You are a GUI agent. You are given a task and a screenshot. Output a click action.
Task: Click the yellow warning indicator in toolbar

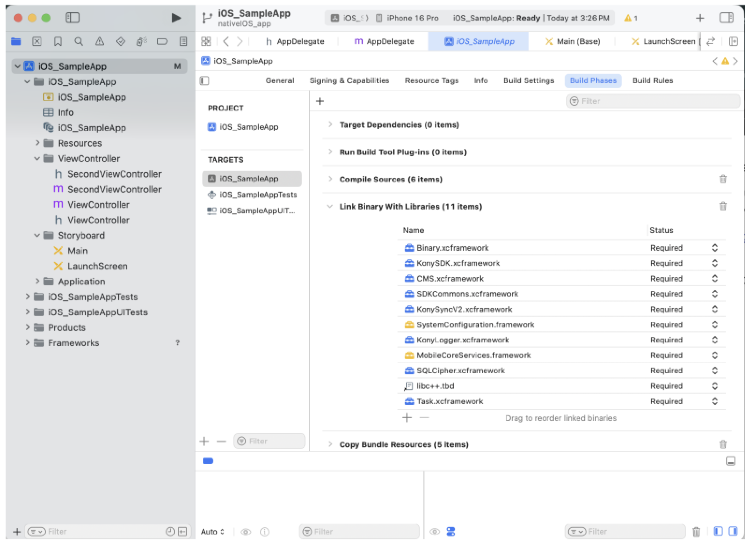pyautogui.click(x=631, y=18)
